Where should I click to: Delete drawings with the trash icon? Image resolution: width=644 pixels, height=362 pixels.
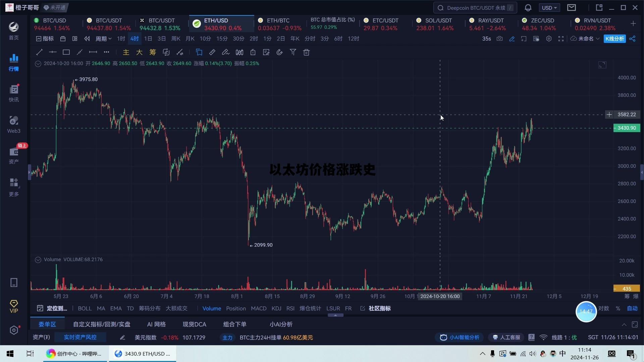click(306, 52)
